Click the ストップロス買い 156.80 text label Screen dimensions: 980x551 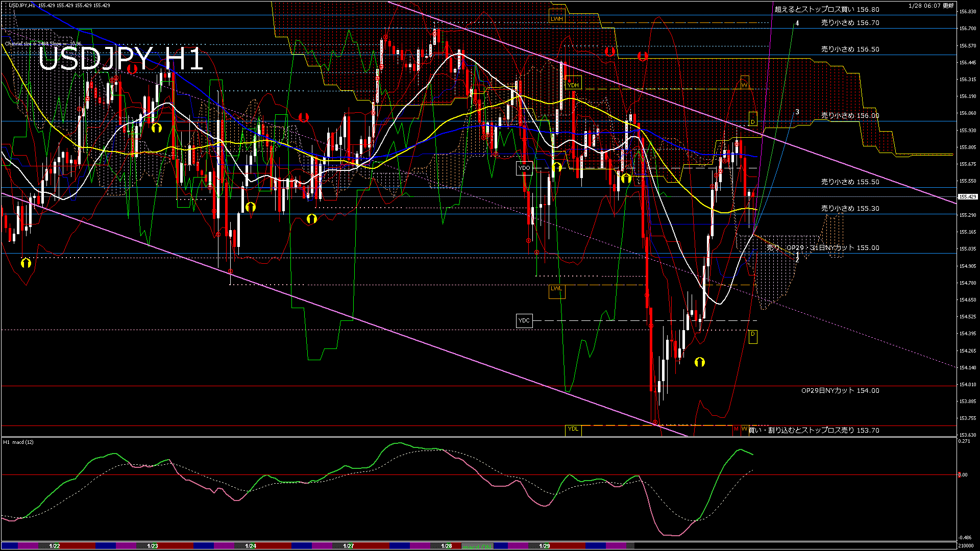point(827,9)
